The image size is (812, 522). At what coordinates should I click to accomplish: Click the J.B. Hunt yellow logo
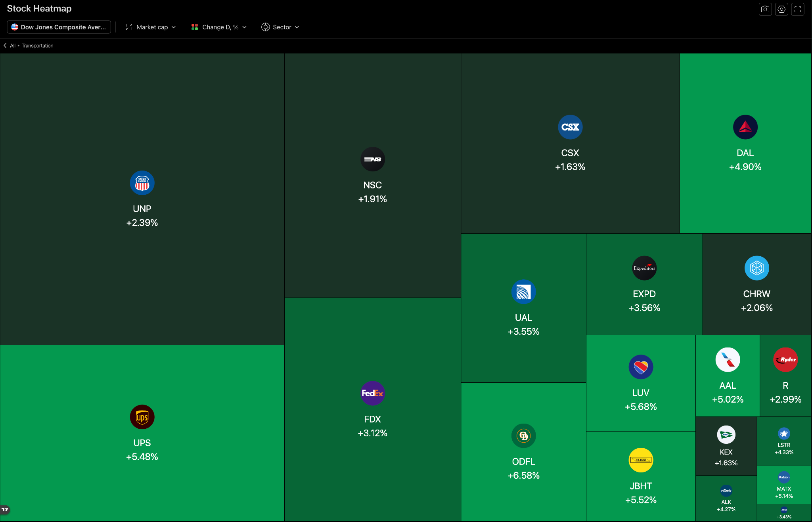[641, 460]
